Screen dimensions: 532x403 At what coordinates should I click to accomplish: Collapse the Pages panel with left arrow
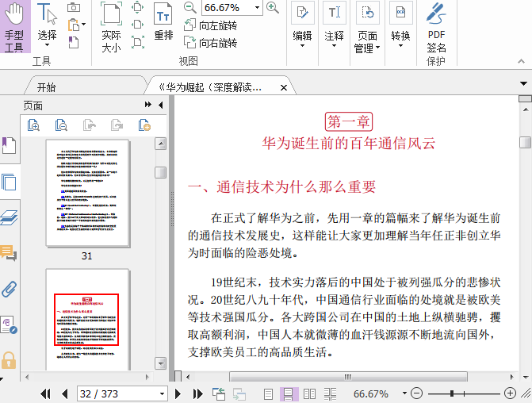click(161, 105)
